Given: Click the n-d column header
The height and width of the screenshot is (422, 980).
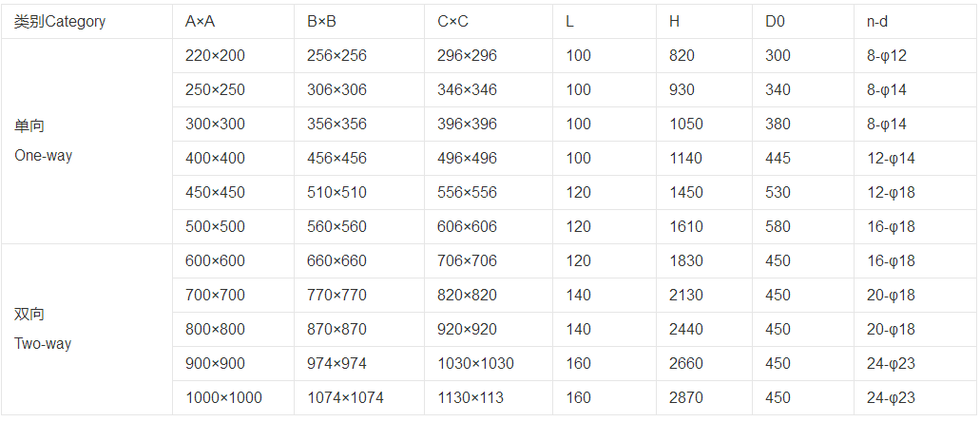Looking at the screenshot, I should tap(877, 22).
